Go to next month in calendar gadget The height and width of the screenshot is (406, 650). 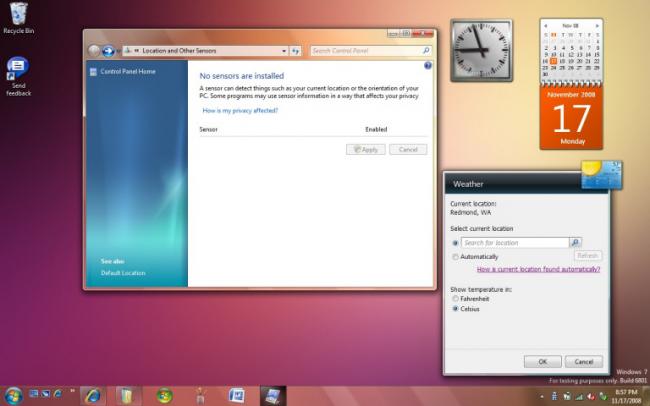coord(597,26)
